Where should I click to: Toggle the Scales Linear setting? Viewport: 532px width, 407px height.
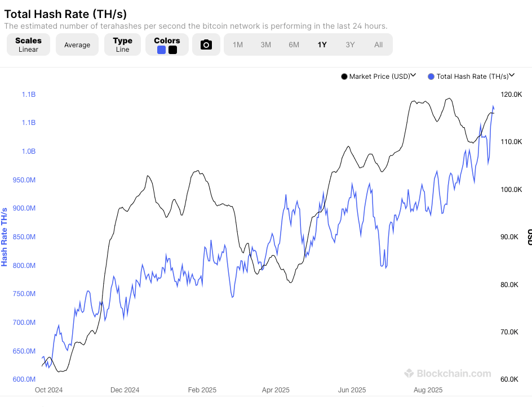coord(28,44)
